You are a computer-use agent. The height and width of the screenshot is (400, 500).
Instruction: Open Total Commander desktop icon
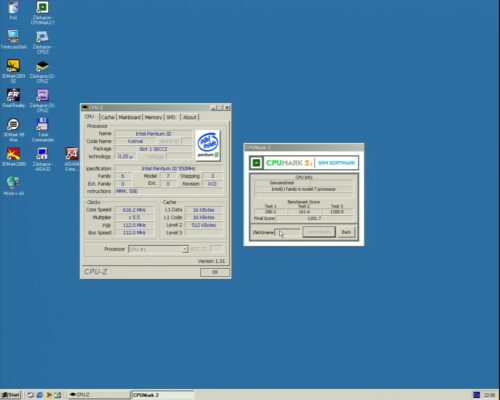pyautogui.click(x=43, y=130)
